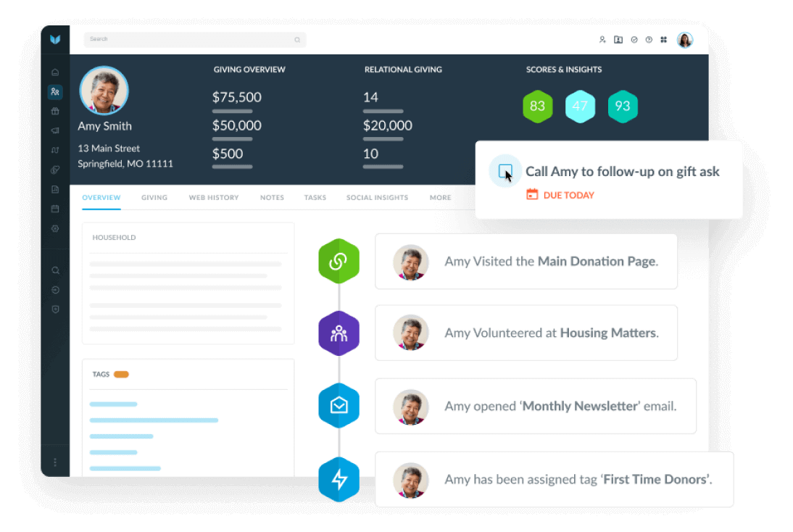
Task: Open the megaphone campaigns icon
Action: pyautogui.click(x=55, y=131)
